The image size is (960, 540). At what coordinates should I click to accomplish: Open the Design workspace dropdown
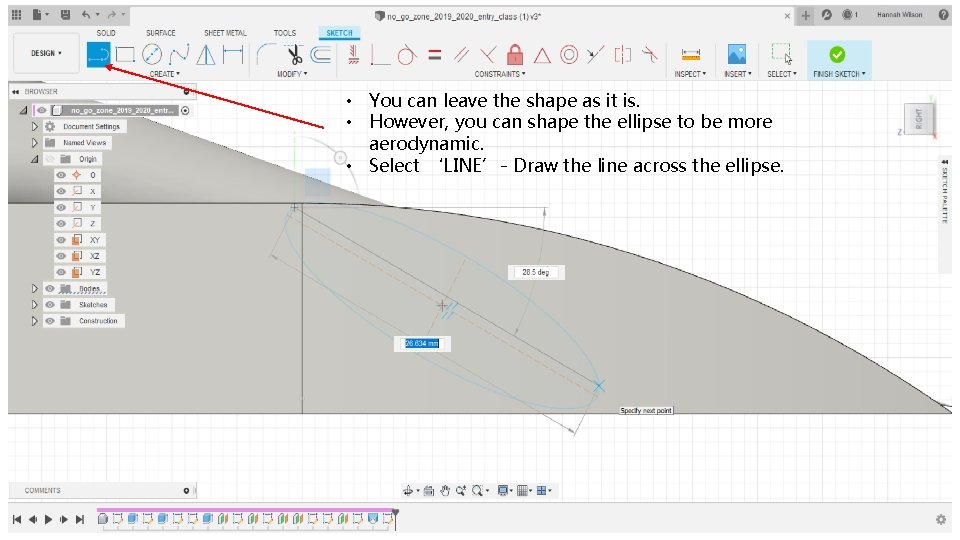click(47, 54)
